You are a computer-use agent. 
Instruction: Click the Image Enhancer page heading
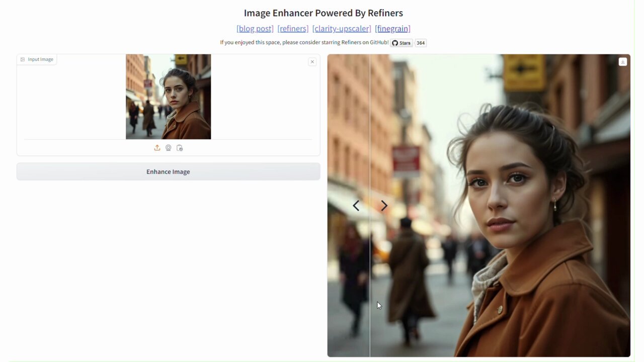[x=323, y=13]
